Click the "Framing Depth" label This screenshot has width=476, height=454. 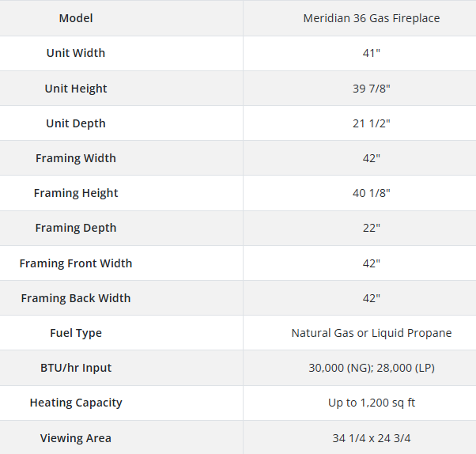[x=76, y=228]
